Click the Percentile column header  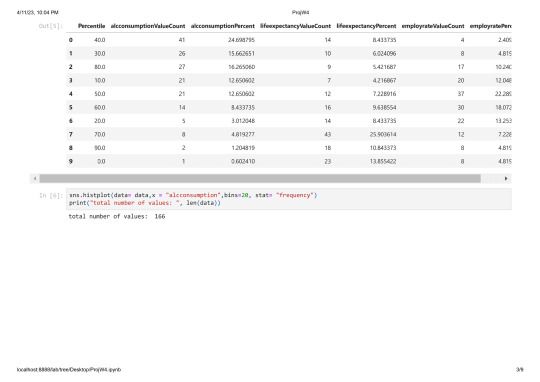tap(91, 26)
